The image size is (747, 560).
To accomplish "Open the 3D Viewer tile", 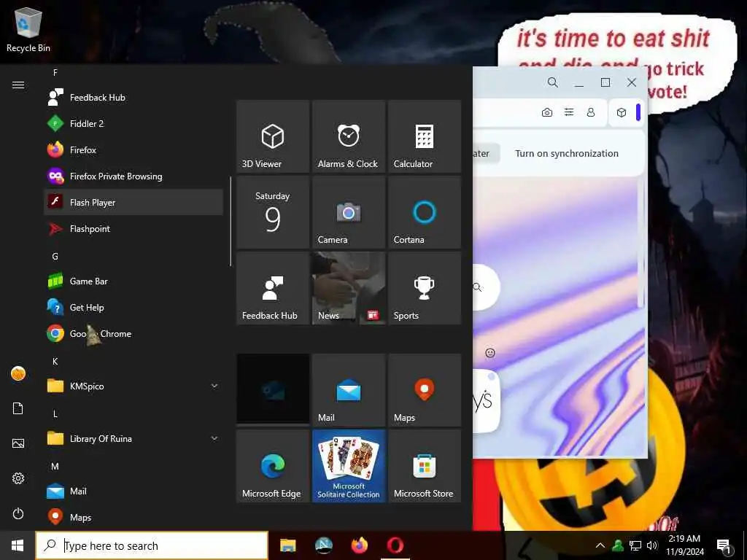I will tap(273, 136).
